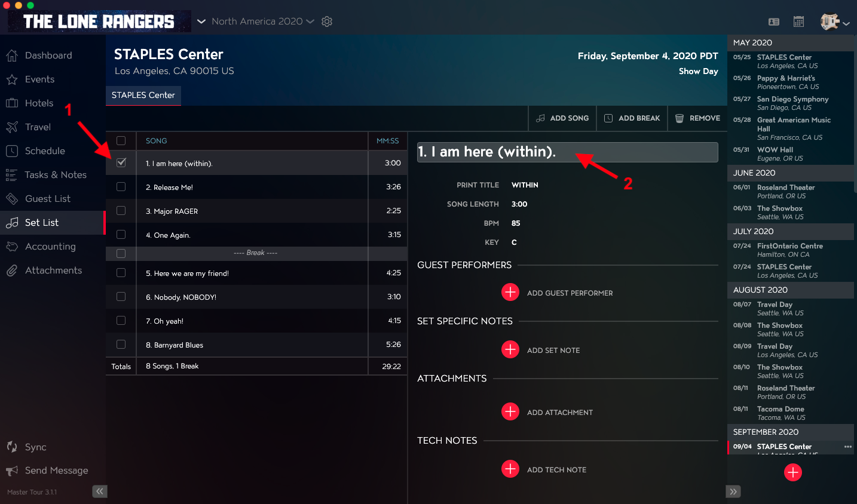Viewport: 857px width, 504px height.
Task: Click the red plus Add Tech Note icon
Action: (510, 469)
